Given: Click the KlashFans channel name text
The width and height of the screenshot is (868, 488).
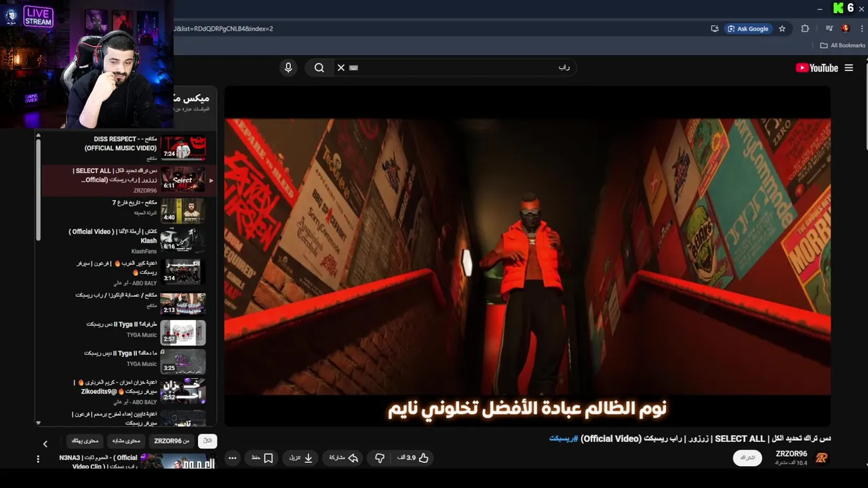Looking at the screenshot, I should [x=144, y=251].
